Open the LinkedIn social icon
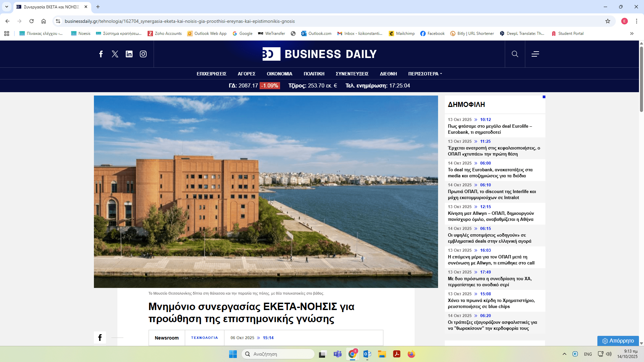The height and width of the screenshot is (362, 644). click(x=129, y=54)
